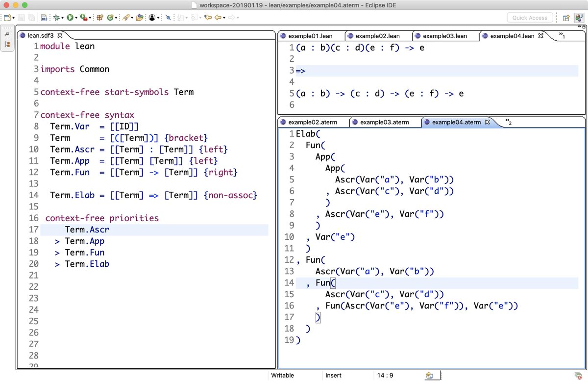The height and width of the screenshot is (382, 588).
Task: Open the Back history dropdown arrow
Action: tap(224, 18)
